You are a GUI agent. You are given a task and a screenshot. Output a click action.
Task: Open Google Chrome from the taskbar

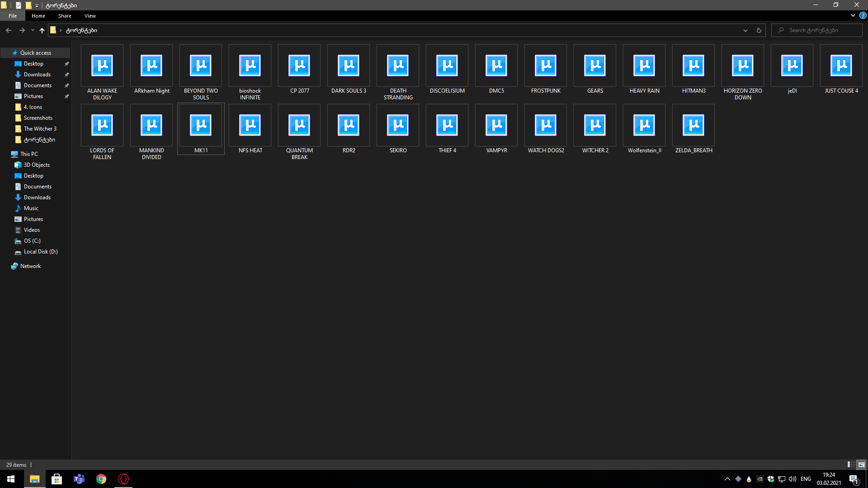tap(101, 479)
